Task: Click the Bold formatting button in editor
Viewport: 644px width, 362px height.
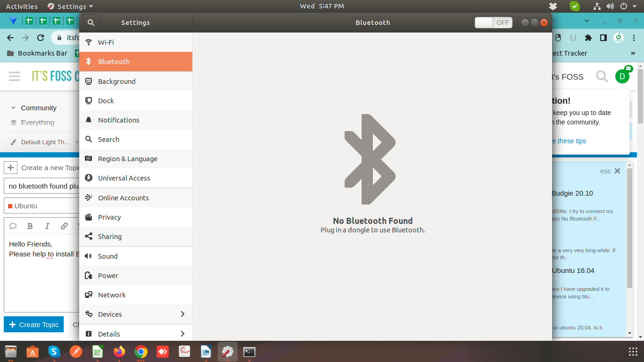Action: coord(30,226)
